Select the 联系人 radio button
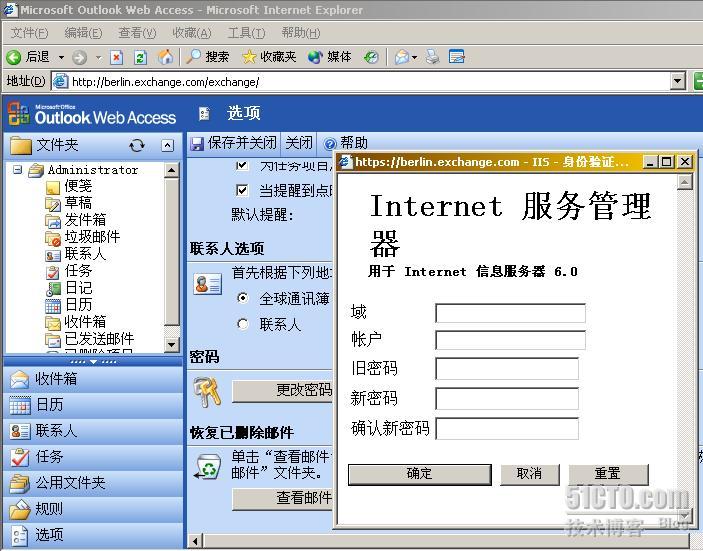703x551 pixels. tap(243, 324)
